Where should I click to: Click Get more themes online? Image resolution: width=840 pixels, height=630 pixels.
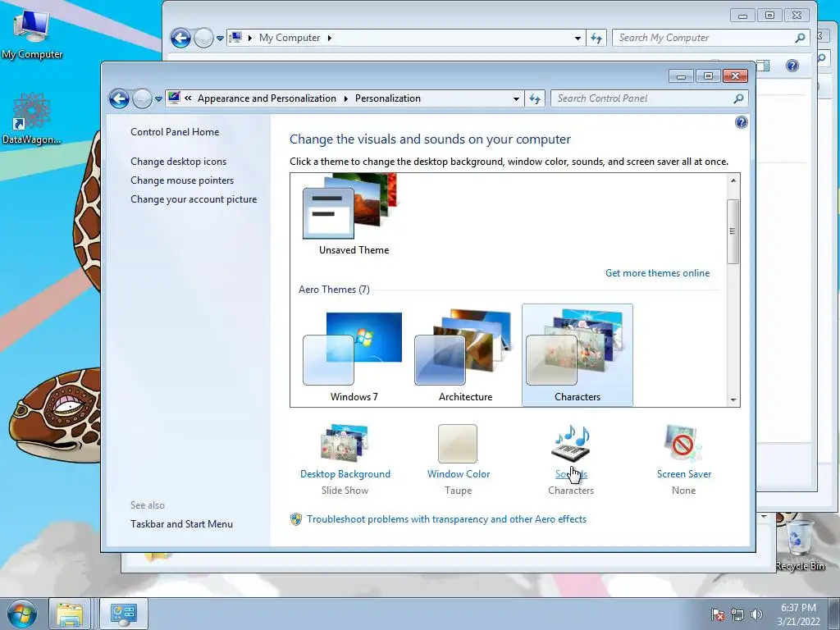(x=657, y=273)
